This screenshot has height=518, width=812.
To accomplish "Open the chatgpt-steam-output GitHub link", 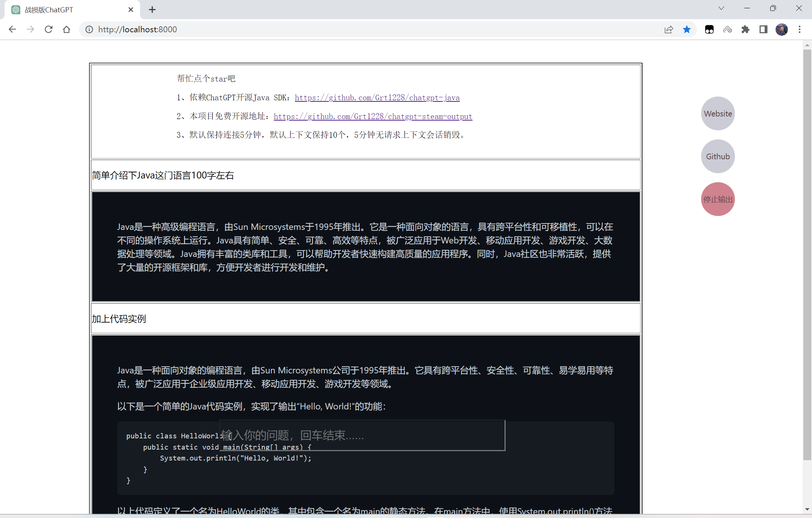I will pos(373,116).
